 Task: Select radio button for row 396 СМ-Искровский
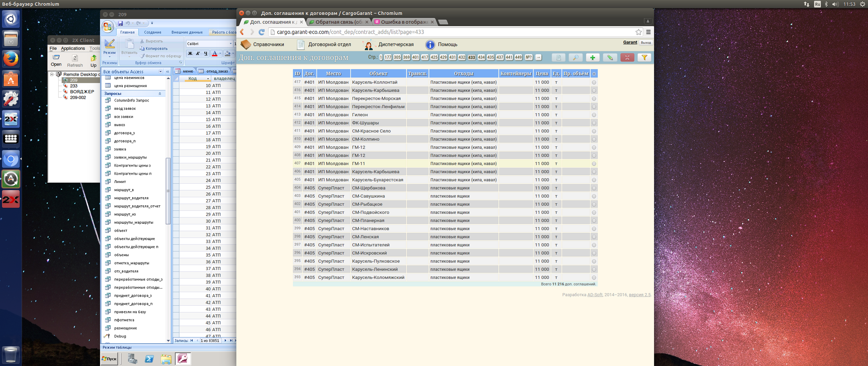point(594,253)
